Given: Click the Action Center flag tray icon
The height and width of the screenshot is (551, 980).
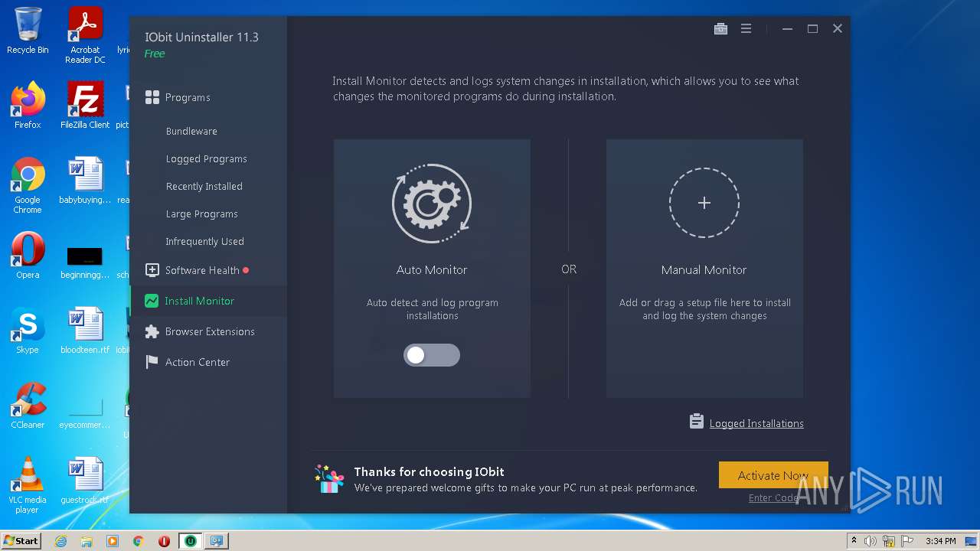Looking at the screenshot, I should [906, 541].
